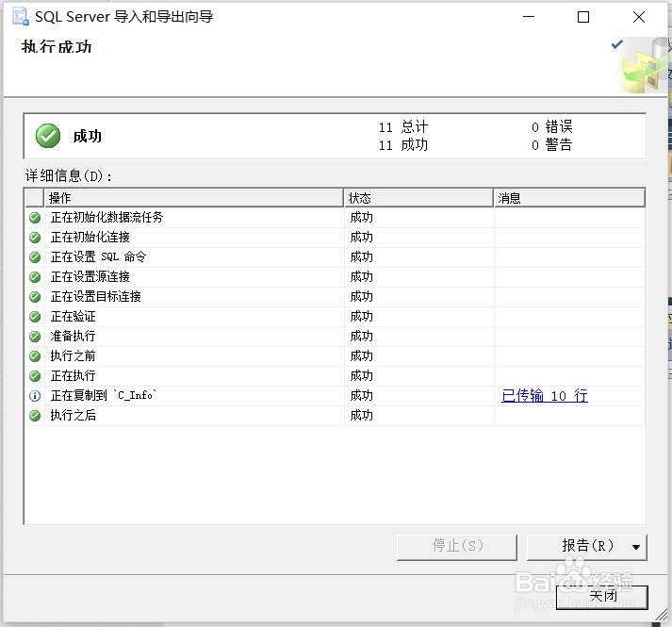
Task: Click the disabled 停止(S) button
Action: click(x=457, y=547)
